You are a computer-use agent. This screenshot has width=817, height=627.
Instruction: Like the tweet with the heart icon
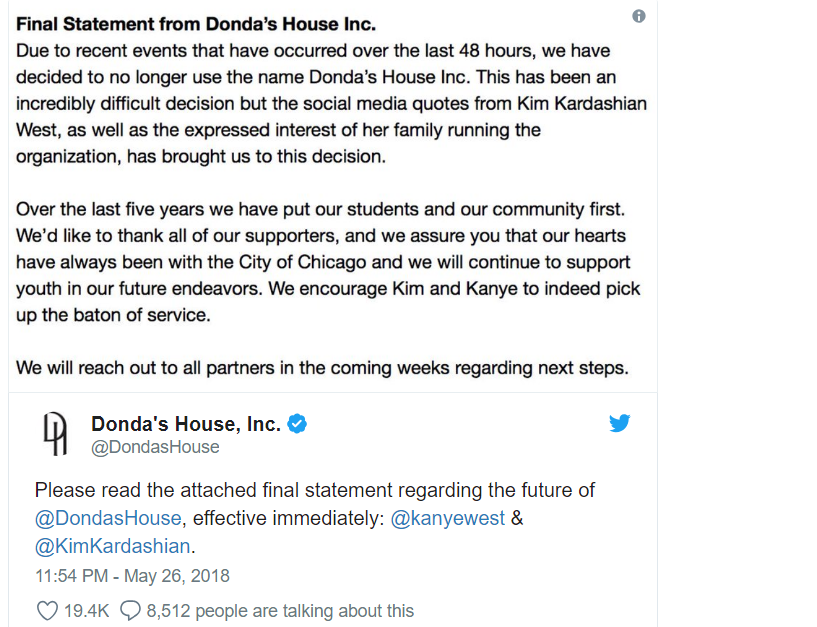[x=47, y=610]
